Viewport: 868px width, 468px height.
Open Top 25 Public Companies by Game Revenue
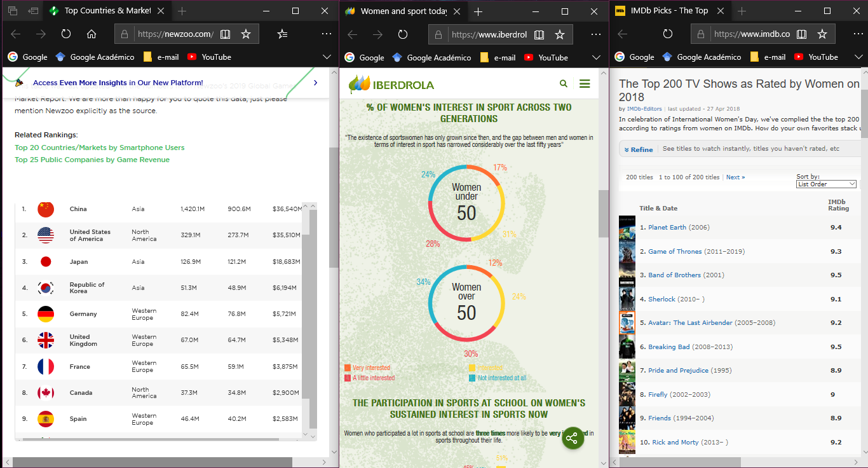(x=92, y=160)
